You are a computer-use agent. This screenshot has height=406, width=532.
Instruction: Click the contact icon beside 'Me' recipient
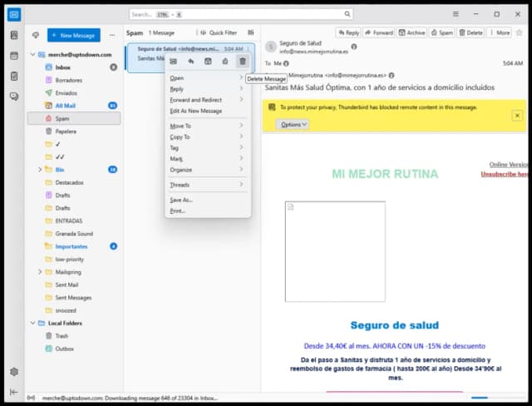286,63
